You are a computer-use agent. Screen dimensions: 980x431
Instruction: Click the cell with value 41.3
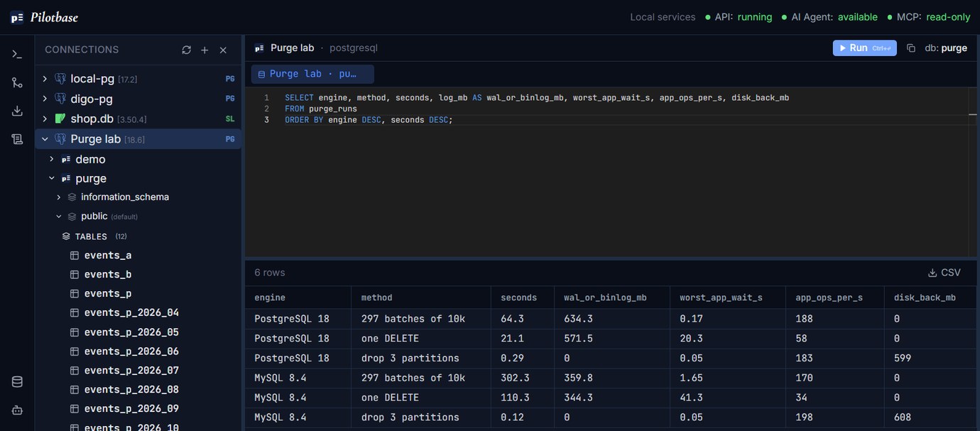[x=728, y=398]
